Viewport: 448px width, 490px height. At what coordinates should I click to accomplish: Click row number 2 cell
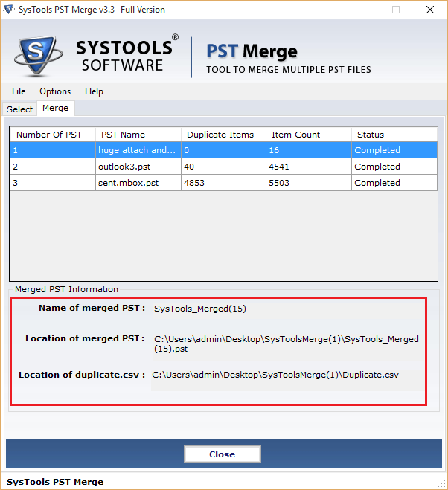point(53,167)
